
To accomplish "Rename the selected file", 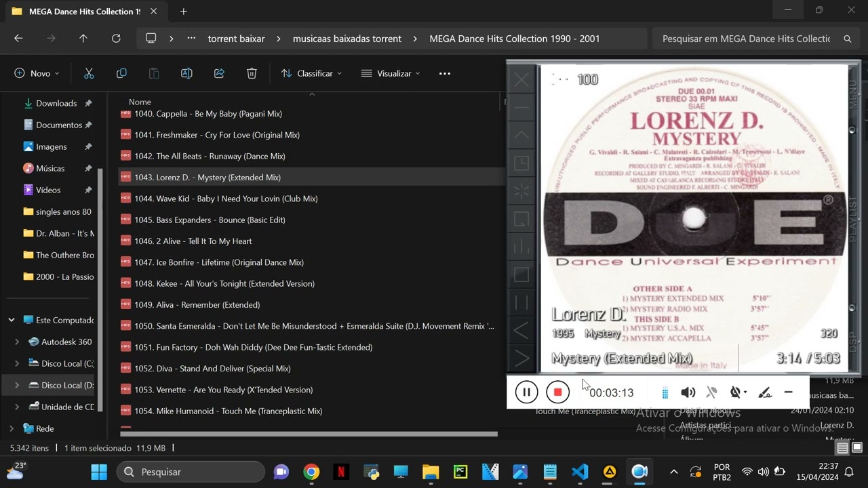I will coord(186,73).
